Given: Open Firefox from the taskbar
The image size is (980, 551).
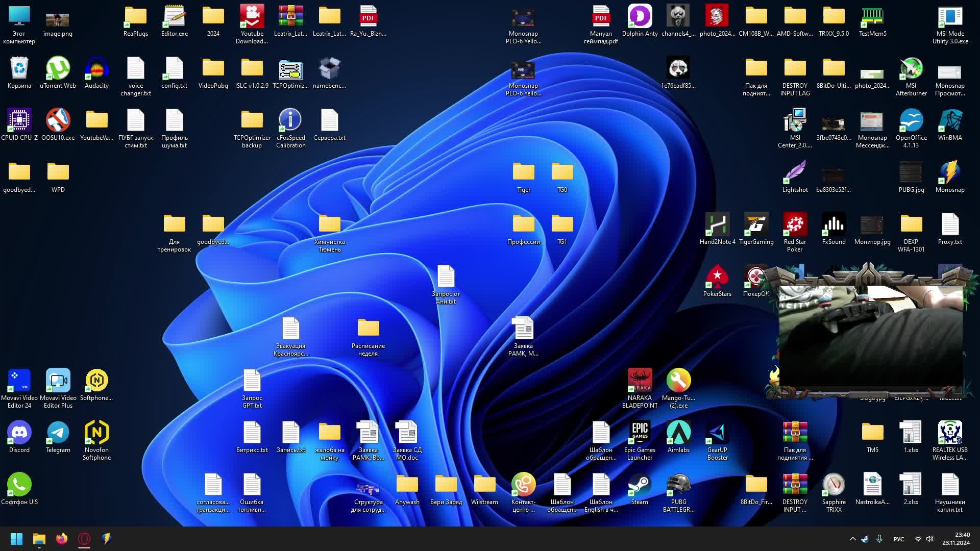Looking at the screenshot, I should click(62, 539).
